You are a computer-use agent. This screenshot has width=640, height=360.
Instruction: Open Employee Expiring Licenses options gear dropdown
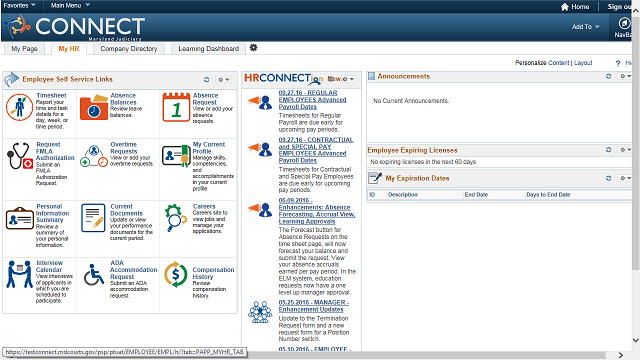click(x=625, y=150)
